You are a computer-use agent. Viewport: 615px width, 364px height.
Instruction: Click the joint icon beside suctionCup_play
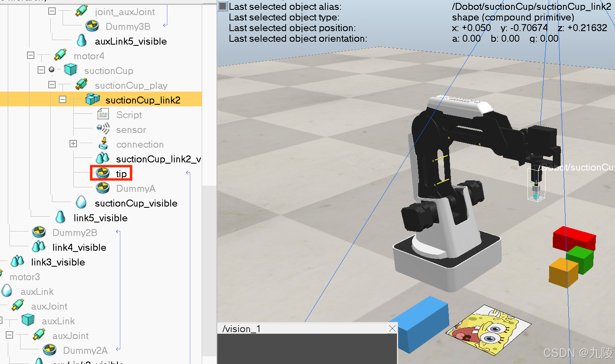point(81,85)
